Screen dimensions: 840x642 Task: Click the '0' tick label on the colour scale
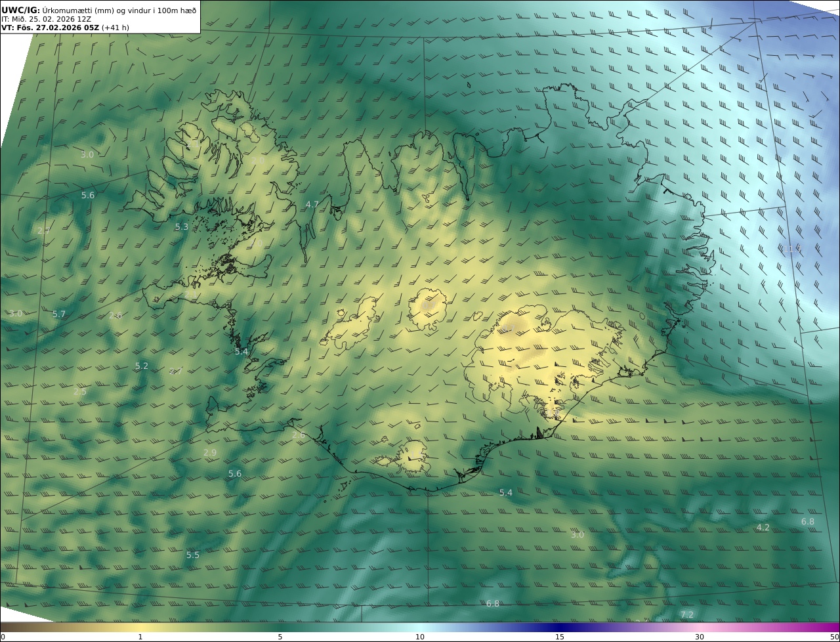(x=3, y=637)
